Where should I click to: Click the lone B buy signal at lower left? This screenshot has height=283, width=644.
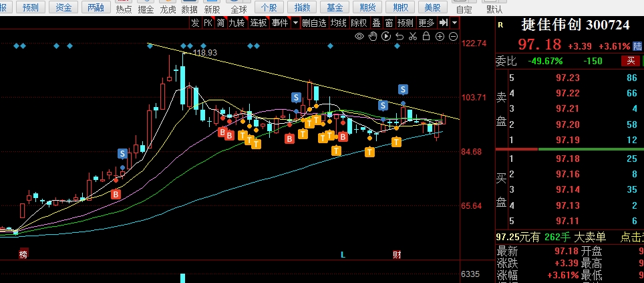pos(116,194)
